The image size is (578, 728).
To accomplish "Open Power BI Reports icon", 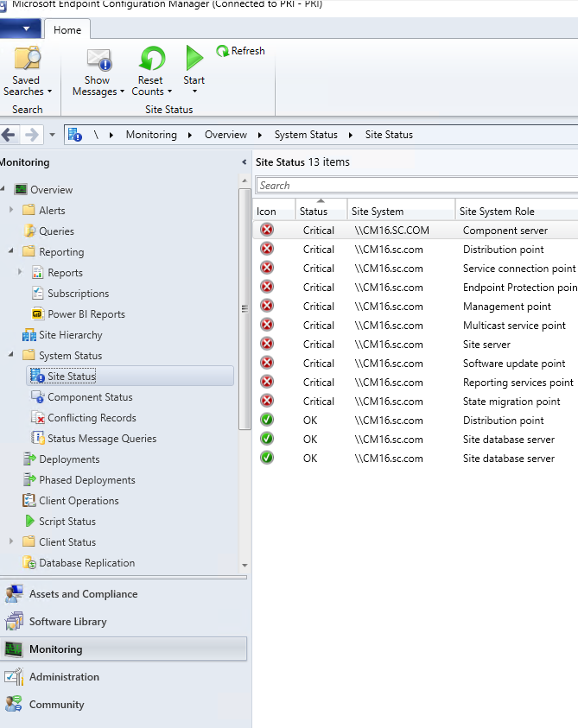I will (x=37, y=313).
